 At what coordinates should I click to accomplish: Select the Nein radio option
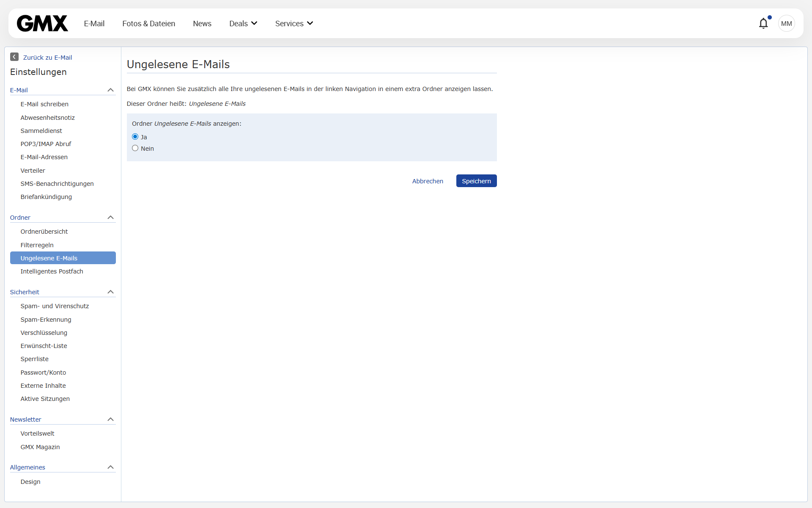[x=135, y=148]
